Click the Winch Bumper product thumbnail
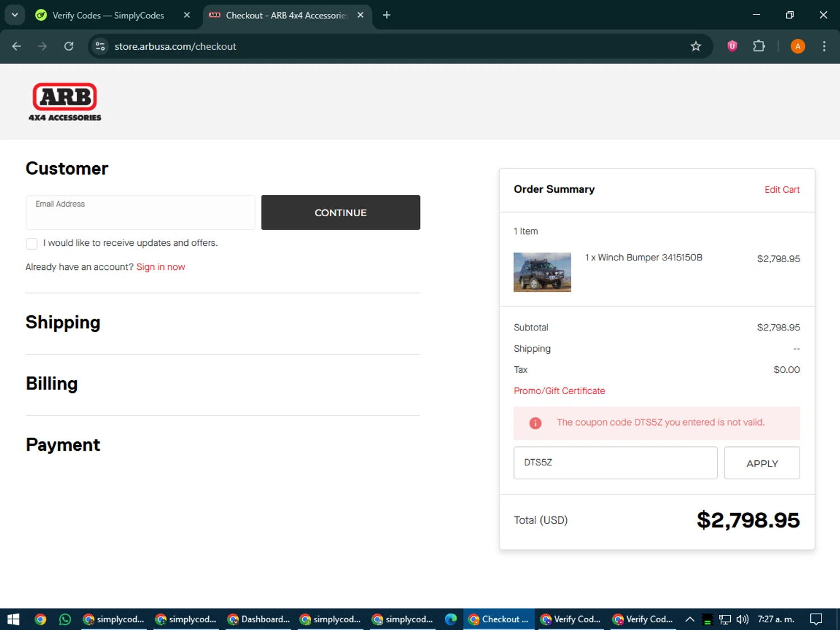The width and height of the screenshot is (840, 630). pos(542,272)
